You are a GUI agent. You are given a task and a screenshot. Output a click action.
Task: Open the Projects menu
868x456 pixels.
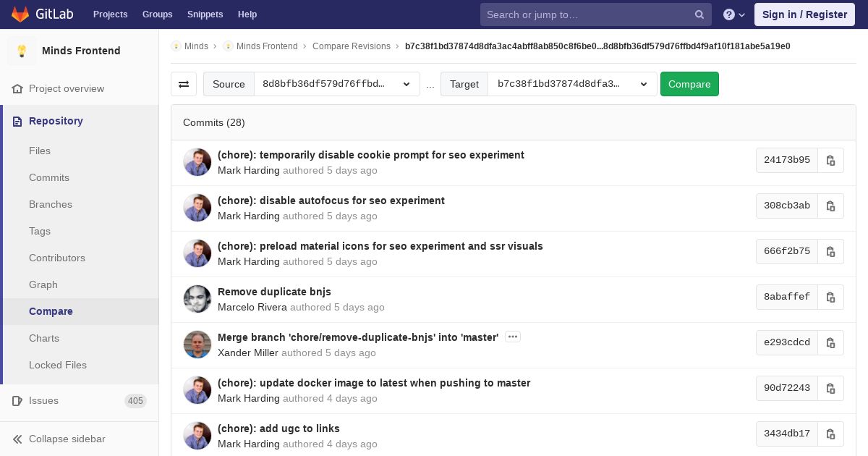(110, 14)
